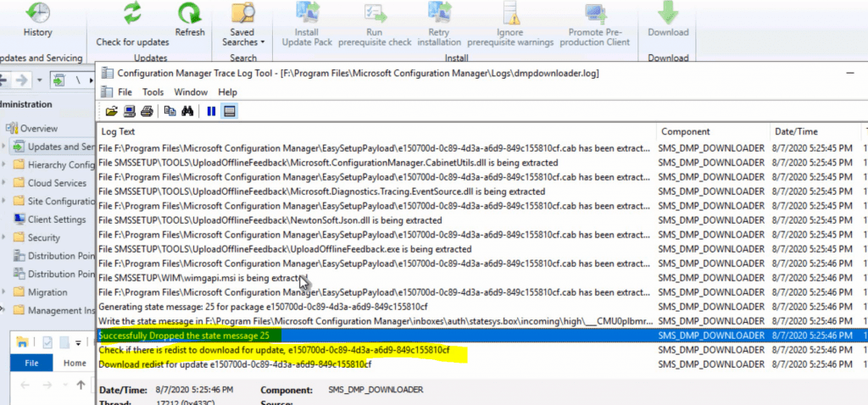Click the File Explorer new folder icon

point(64,343)
